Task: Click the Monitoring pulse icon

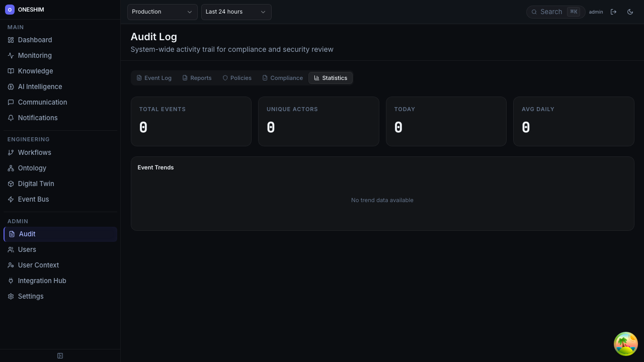Action: (x=11, y=55)
